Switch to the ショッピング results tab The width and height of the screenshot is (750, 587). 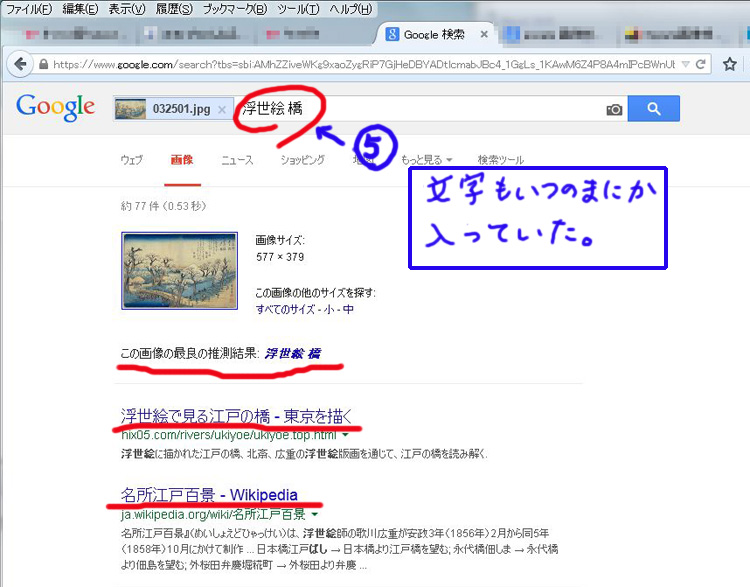coord(302,160)
